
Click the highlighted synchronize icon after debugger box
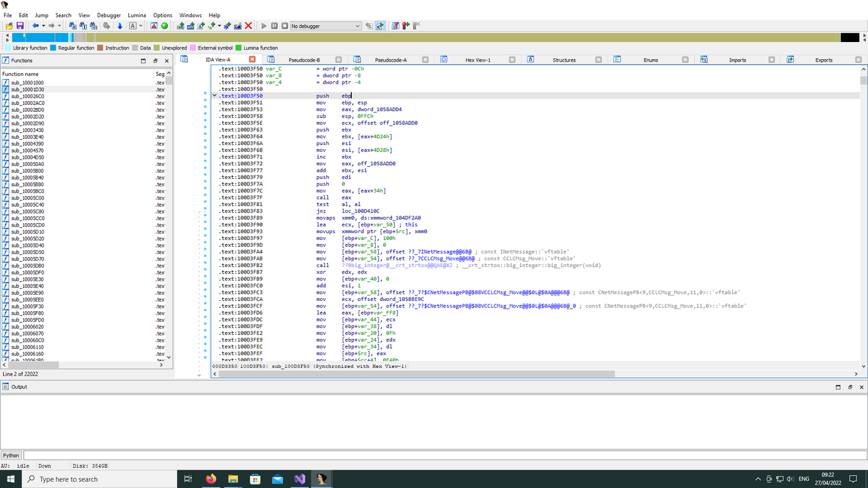tap(380, 26)
